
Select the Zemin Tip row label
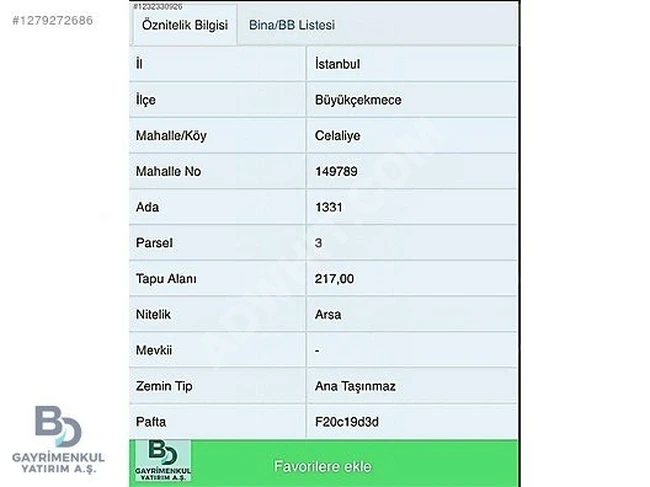pyautogui.click(x=161, y=386)
